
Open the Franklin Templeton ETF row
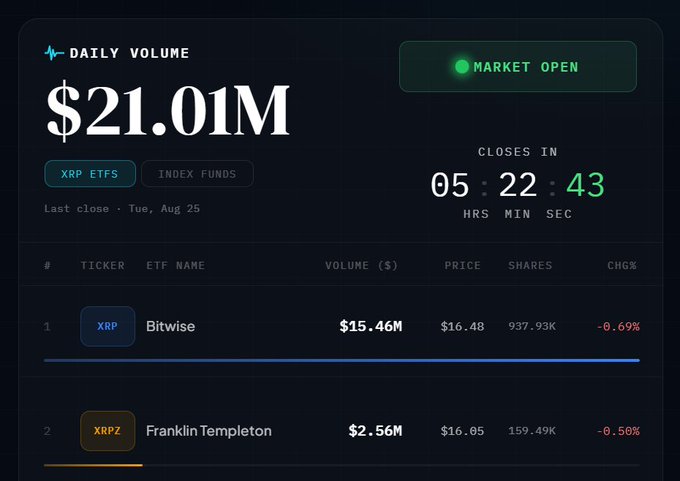[342, 431]
